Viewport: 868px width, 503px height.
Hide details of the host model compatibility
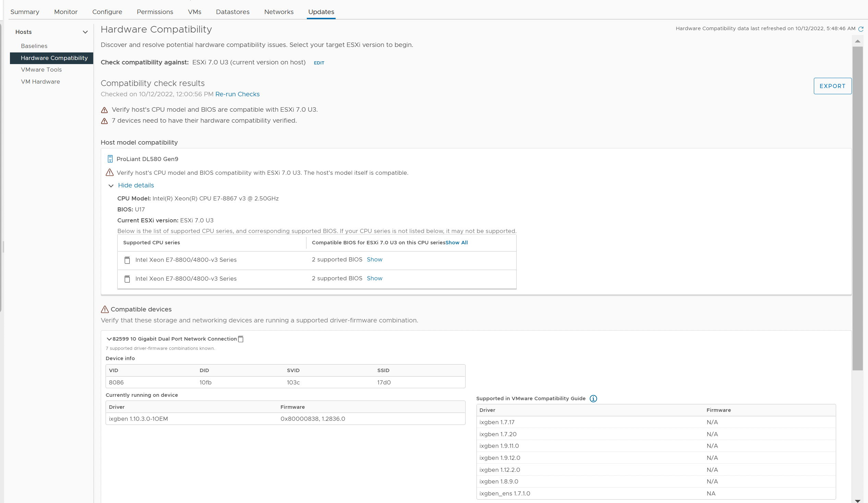pos(136,185)
